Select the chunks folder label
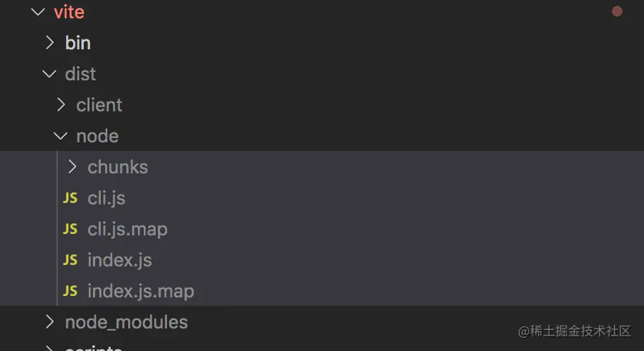Viewport: 644px width, 351px height. (118, 167)
